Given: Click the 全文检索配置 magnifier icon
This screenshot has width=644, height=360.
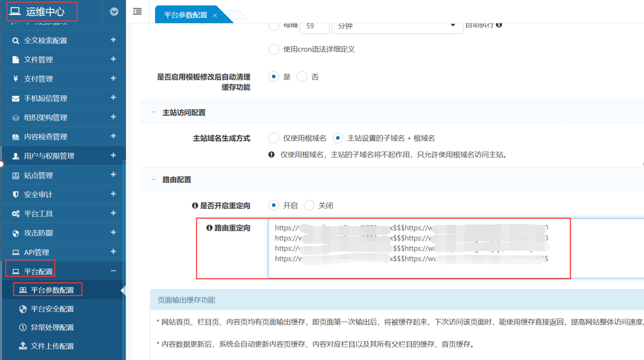Looking at the screenshot, I should point(15,41).
